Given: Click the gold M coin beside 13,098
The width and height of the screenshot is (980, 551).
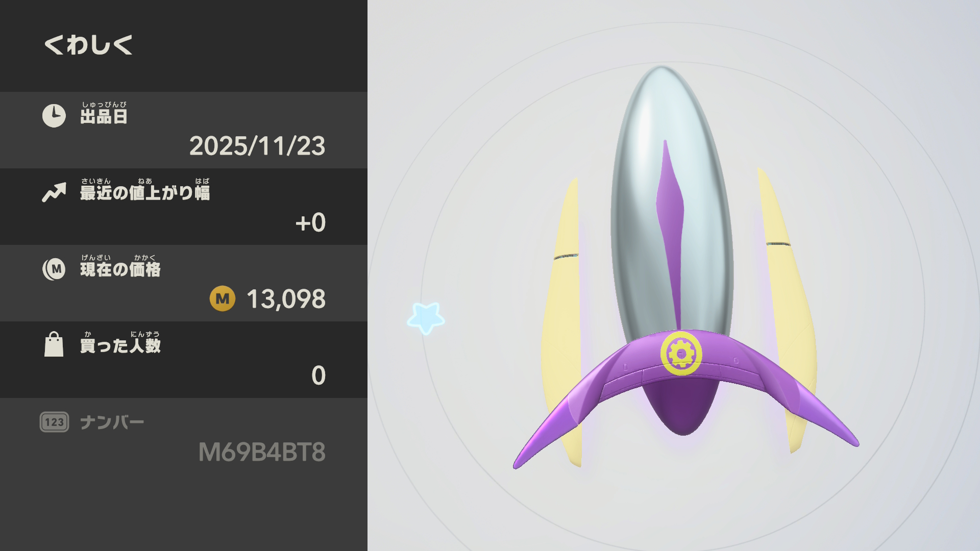Looking at the screenshot, I should click(223, 298).
